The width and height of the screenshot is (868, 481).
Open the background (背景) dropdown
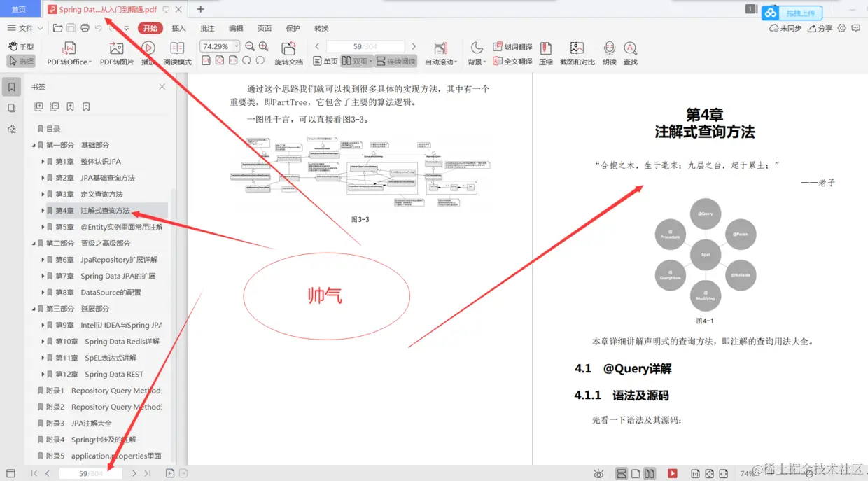point(477,53)
